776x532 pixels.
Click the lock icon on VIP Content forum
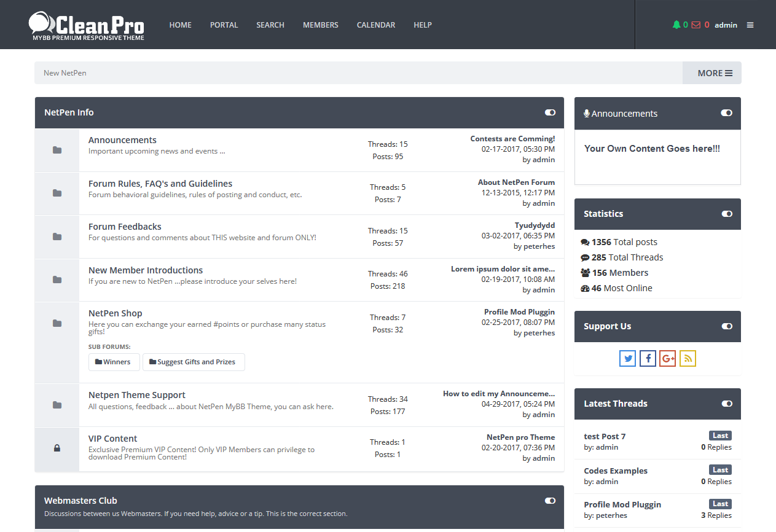[57, 449]
